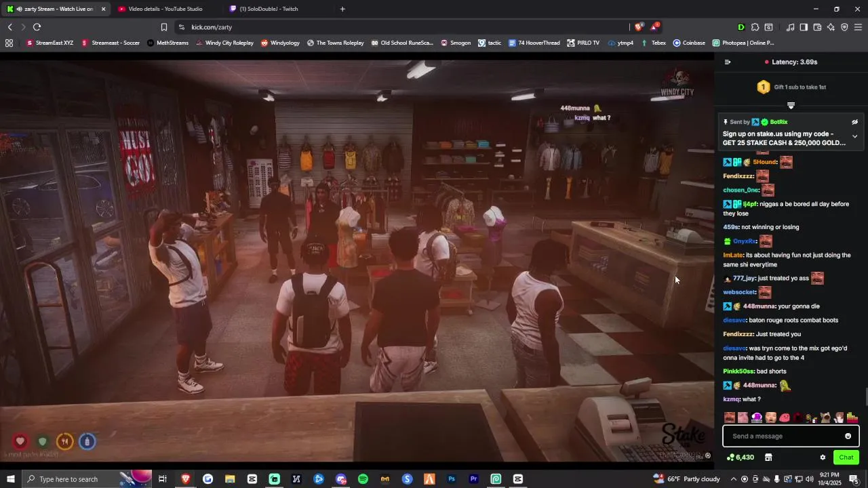The width and height of the screenshot is (868, 488).
Task: Open chat settings gear icon
Action: point(823,457)
